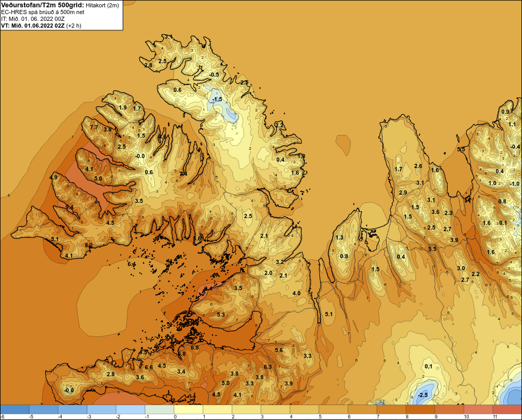Click the 'IT: Mið. 01. 06. 2022 00Z' line
Image resolution: width=522 pixels, height=420 pixels.
(x=33, y=19)
